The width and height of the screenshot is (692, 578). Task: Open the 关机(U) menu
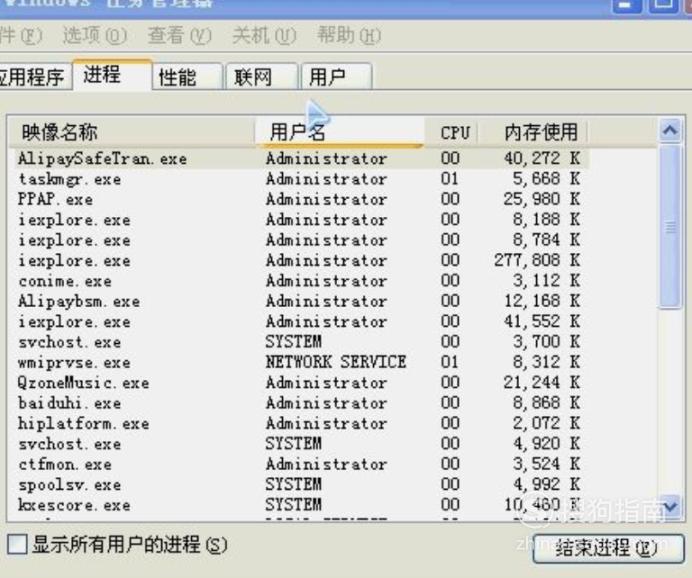(264, 35)
